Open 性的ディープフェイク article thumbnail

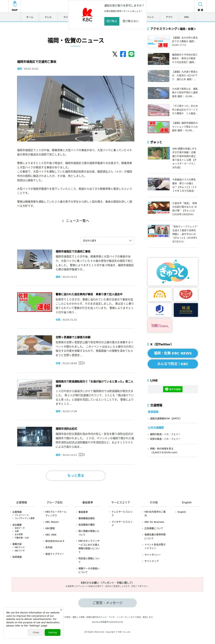coord(158,231)
